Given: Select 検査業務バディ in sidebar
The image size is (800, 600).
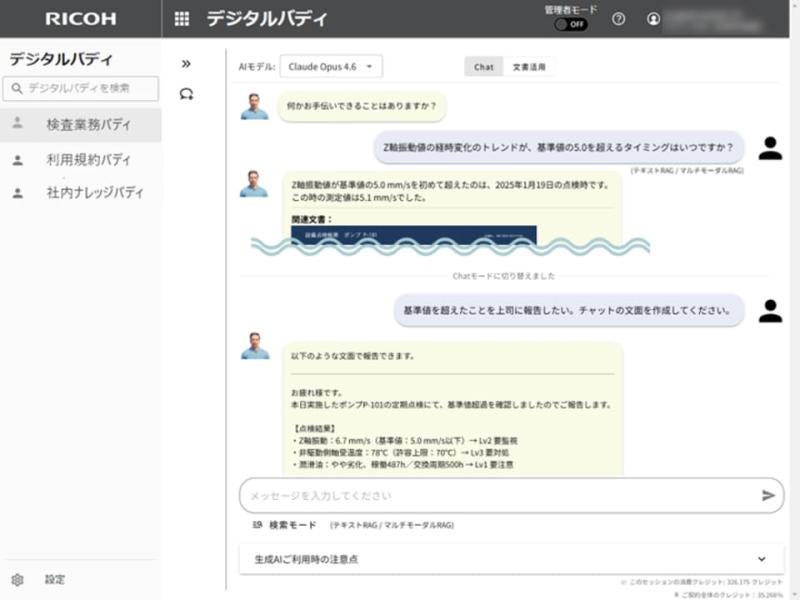Looking at the screenshot, I should pos(81,124).
